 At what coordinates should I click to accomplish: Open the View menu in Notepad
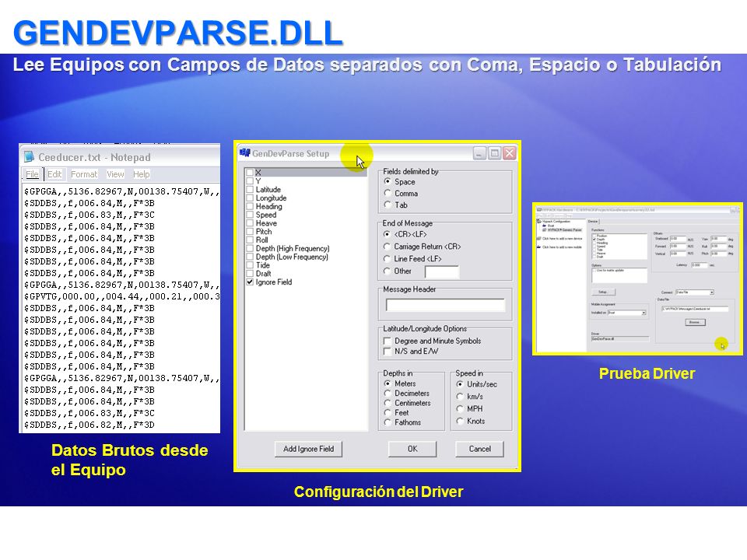115,174
